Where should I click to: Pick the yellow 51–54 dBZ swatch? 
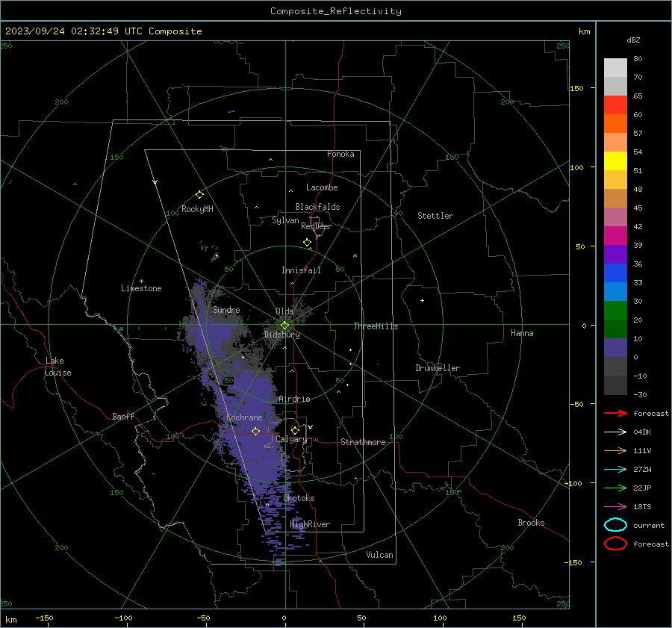point(615,161)
